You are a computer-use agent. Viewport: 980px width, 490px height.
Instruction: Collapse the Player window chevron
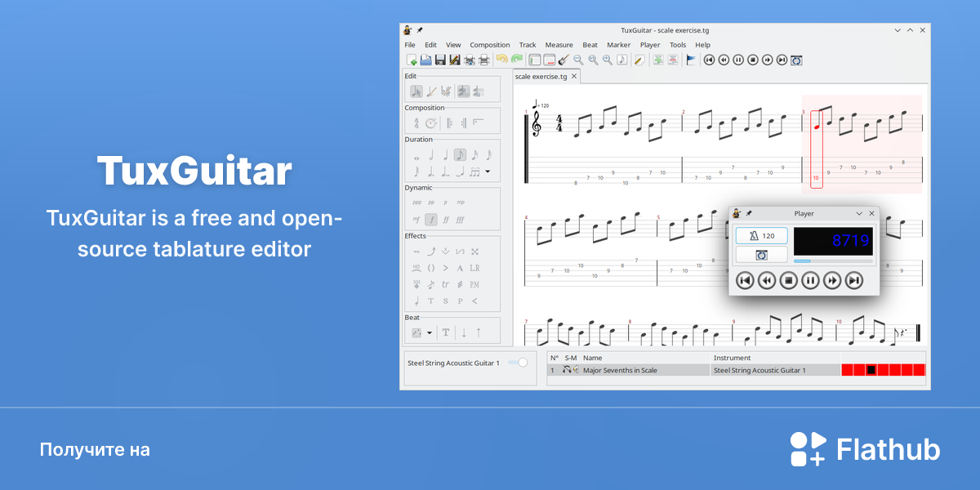tap(859, 213)
